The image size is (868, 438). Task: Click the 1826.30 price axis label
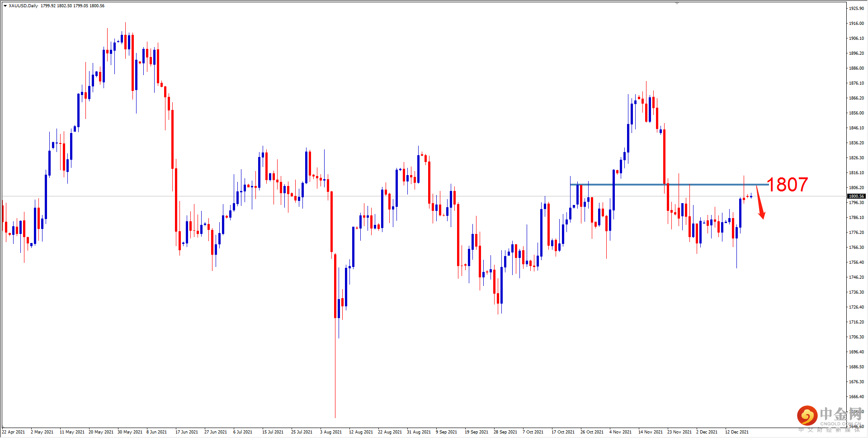click(x=856, y=158)
